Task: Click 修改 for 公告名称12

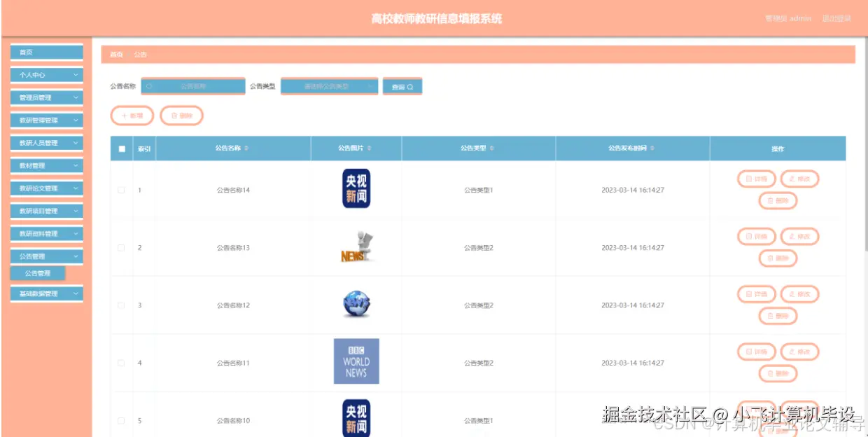Action: coord(799,294)
